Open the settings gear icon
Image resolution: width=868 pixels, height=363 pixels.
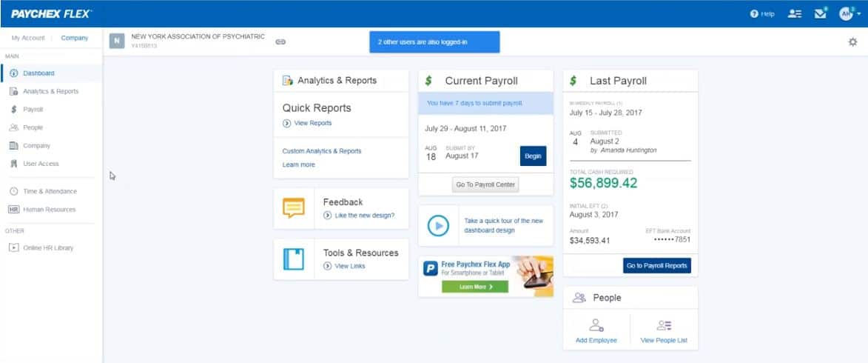(852, 41)
